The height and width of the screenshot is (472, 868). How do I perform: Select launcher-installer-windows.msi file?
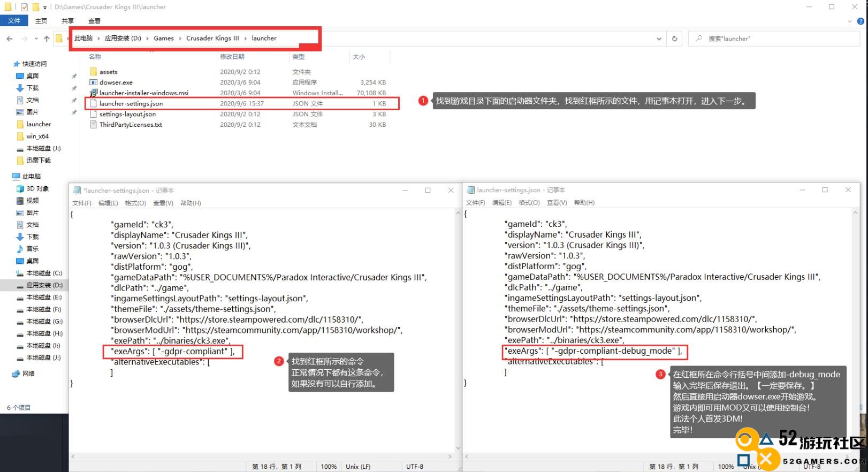click(x=144, y=93)
